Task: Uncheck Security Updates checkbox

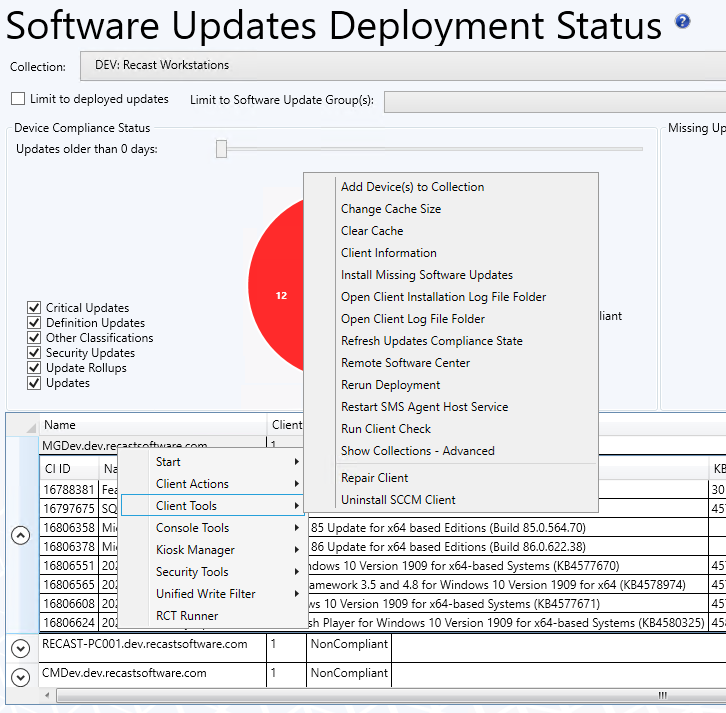Action: [x=34, y=353]
